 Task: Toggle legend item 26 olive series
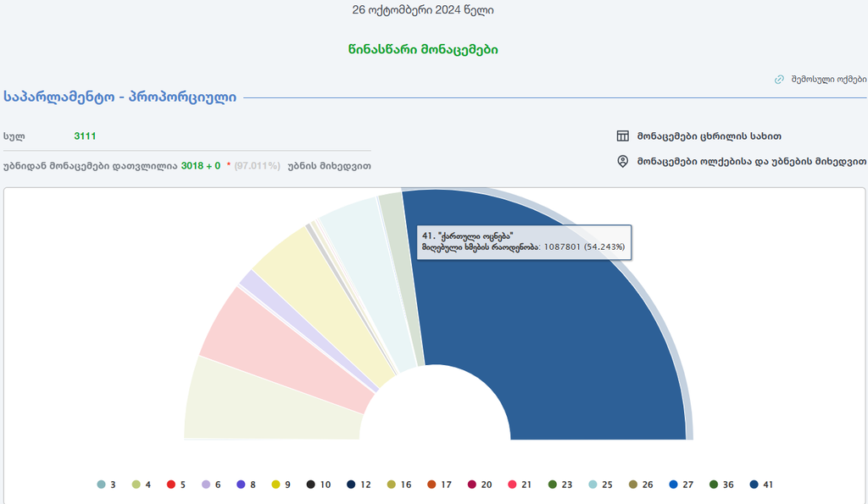point(641,485)
